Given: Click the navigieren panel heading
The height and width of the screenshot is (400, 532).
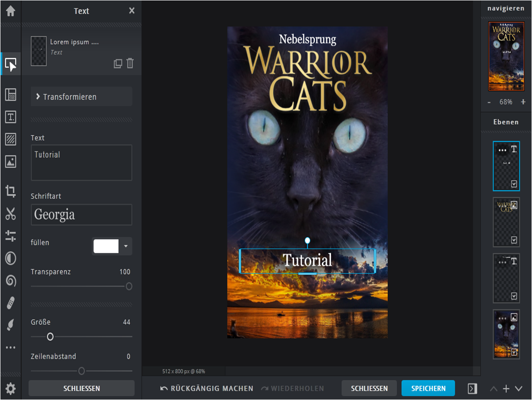Looking at the screenshot, I should pyautogui.click(x=506, y=8).
